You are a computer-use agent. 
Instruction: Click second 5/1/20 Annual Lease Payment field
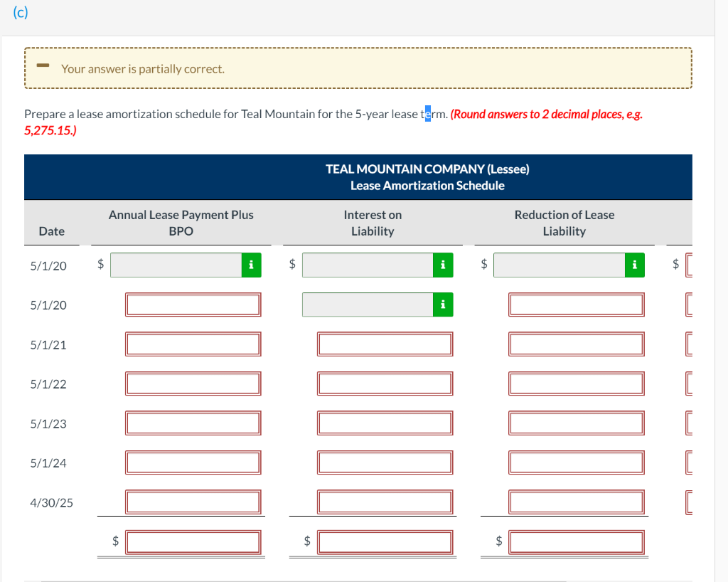pyautogui.click(x=193, y=305)
